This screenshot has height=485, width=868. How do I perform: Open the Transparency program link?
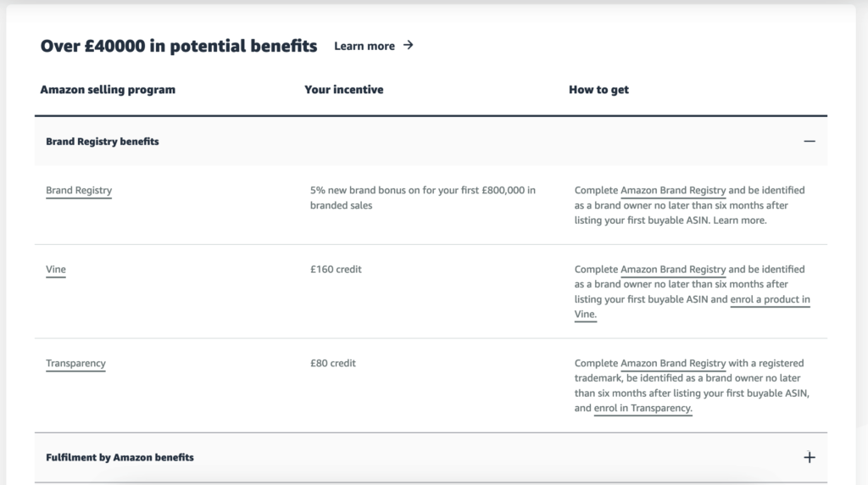pos(75,364)
